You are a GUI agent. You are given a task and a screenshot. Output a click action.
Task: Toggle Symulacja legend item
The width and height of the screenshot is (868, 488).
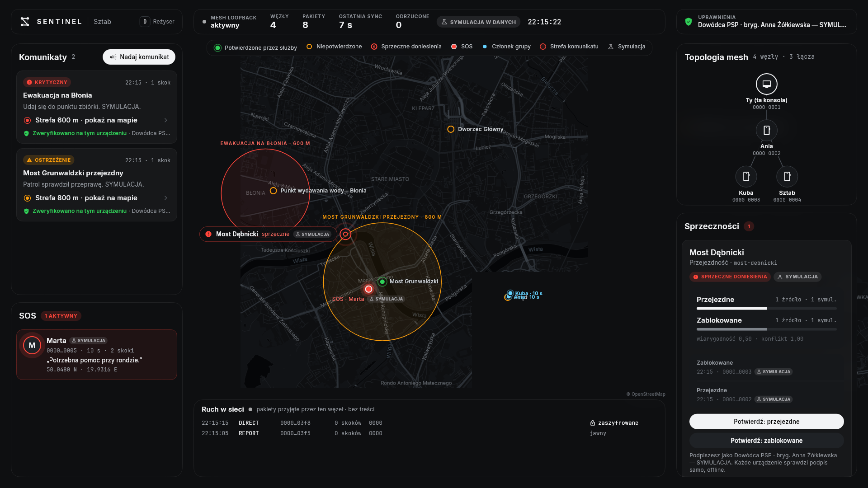pyautogui.click(x=626, y=47)
